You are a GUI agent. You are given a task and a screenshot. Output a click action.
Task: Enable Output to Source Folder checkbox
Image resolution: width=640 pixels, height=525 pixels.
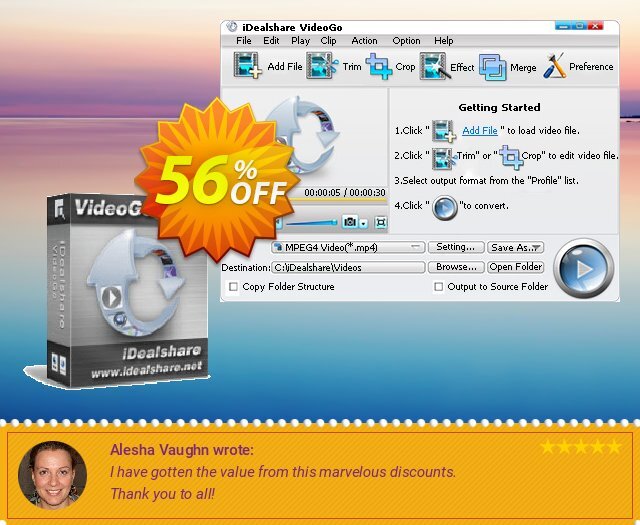point(438,287)
